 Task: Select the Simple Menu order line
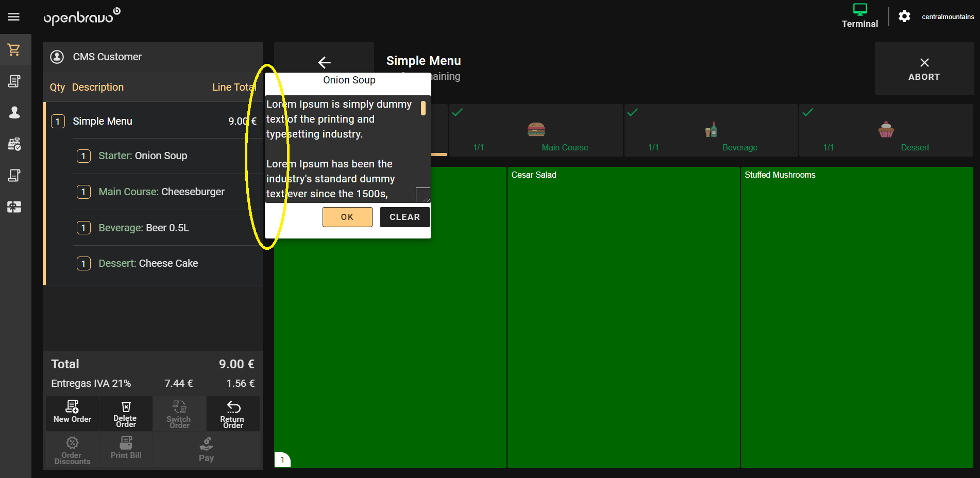tap(154, 121)
